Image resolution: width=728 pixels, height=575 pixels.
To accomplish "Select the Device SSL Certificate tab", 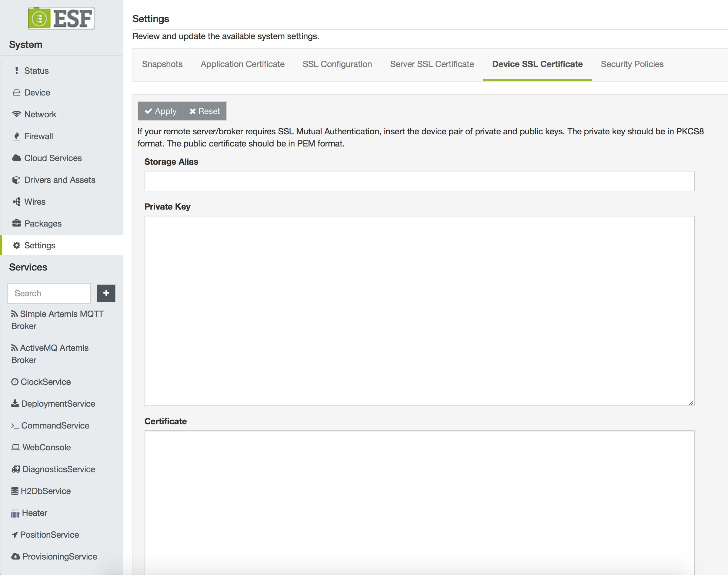I will [537, 64].
